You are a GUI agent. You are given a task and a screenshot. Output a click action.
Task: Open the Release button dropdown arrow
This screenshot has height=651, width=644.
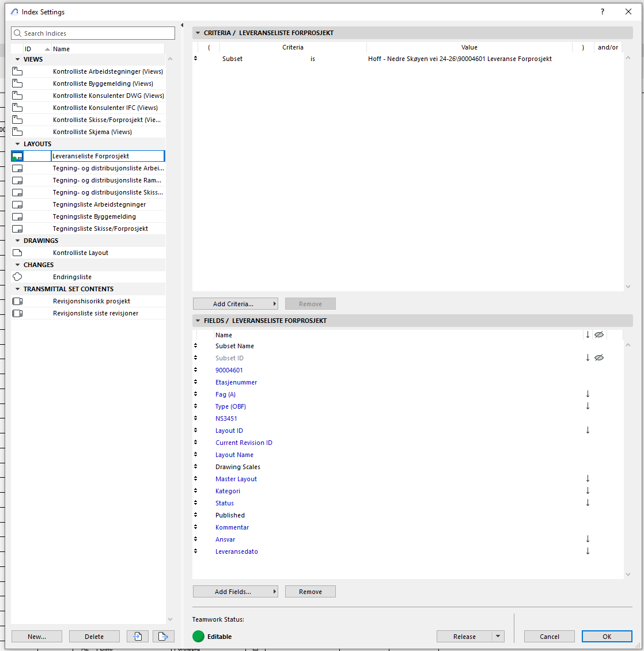498,636
